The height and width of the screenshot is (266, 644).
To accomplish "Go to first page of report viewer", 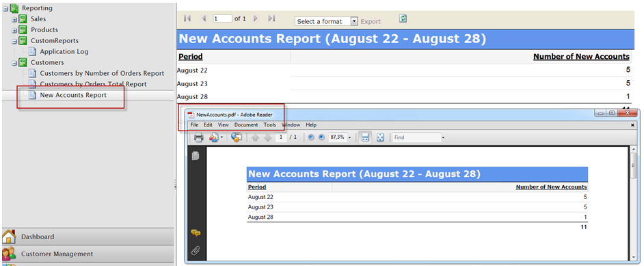I will pos(187,18).
